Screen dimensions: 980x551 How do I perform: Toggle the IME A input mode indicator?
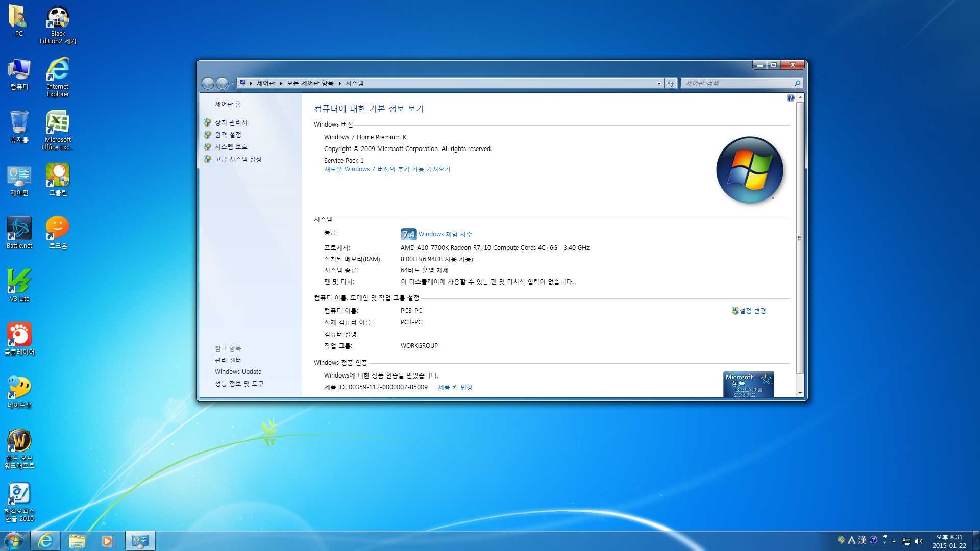coord(851,540)
